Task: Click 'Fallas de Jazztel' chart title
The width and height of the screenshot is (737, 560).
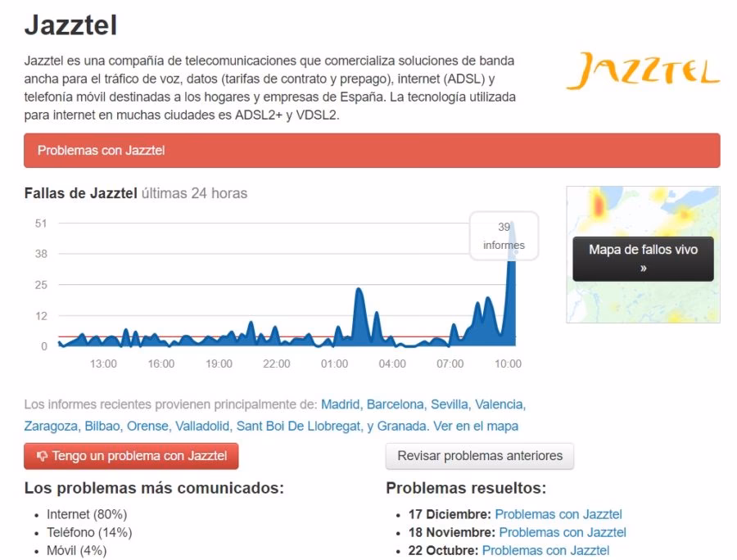Action: point(80,193)
